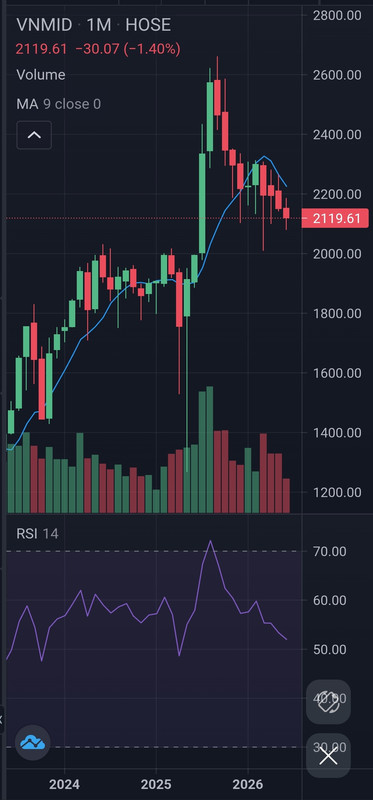Select the RSI 14 indicator legend
The height and width of the screenshot is (800, 373).
tap(37, 534)
